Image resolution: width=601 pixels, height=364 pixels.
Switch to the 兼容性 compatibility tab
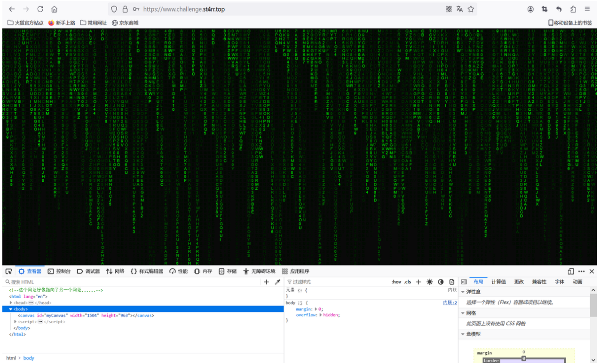point(539,282)
